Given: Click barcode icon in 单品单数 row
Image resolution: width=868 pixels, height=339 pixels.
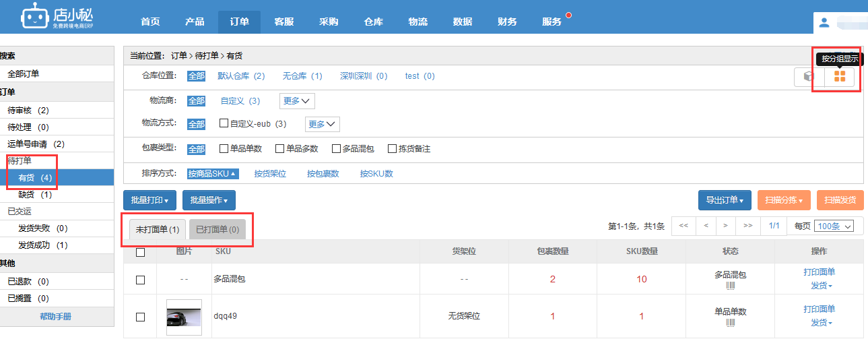Looking at the screenshot, I should [x=730, y=323].
